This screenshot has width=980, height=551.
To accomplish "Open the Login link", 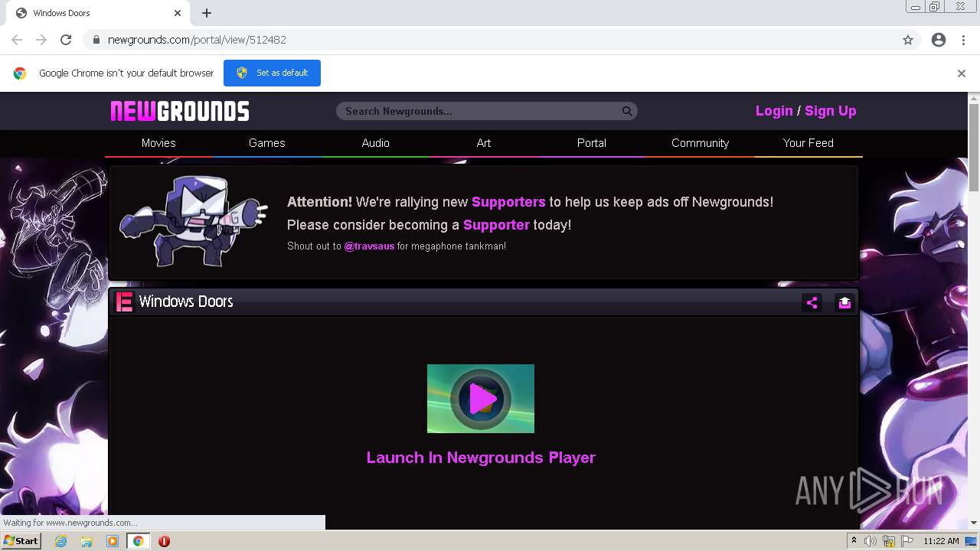I will (774, 111).
